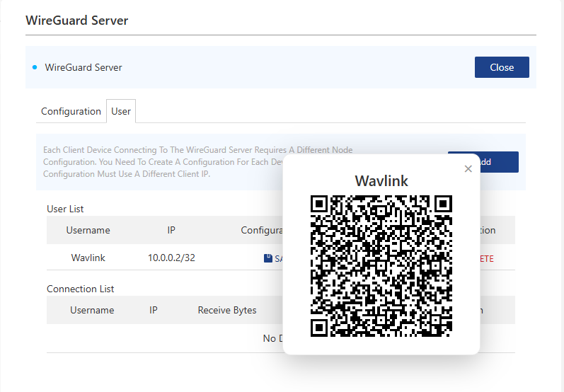564x392 pixels.
Task: Click the IP header in User List
Action: tap(171, 230)
